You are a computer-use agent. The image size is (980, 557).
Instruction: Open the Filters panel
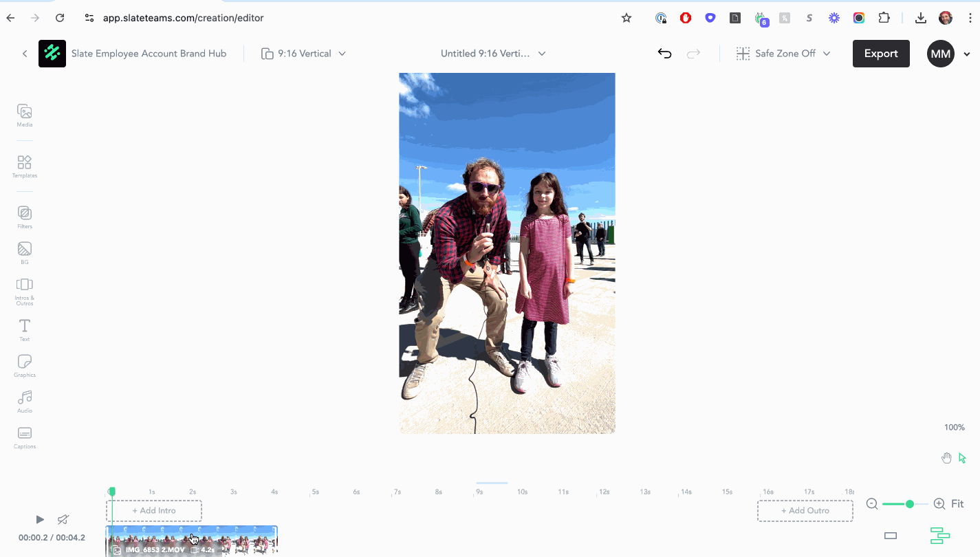click(x=25, y=217)
